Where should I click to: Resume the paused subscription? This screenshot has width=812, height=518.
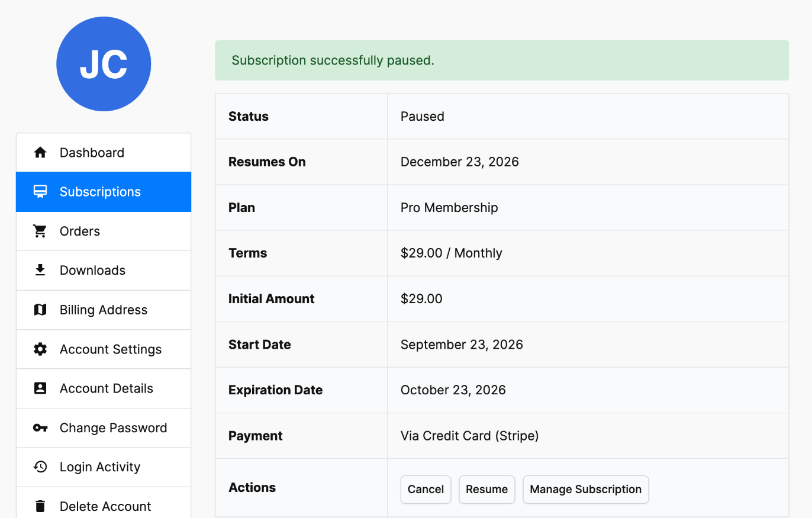tap(487, 490)
